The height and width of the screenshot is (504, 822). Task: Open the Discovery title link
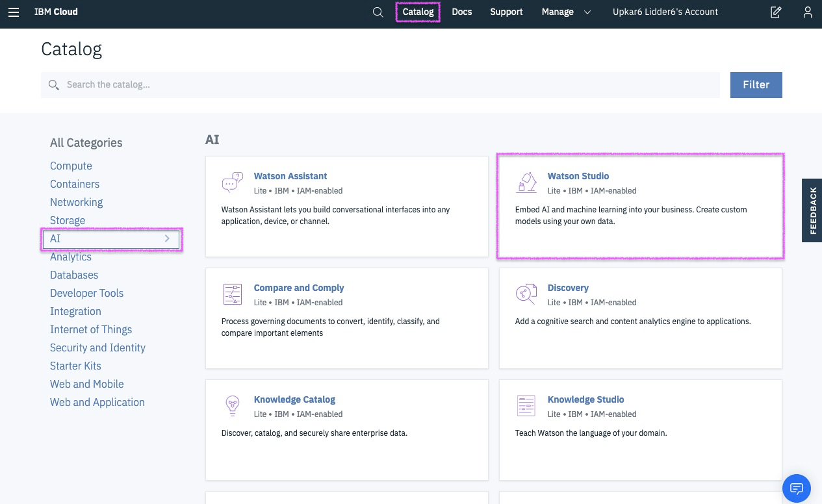(568, 288)
